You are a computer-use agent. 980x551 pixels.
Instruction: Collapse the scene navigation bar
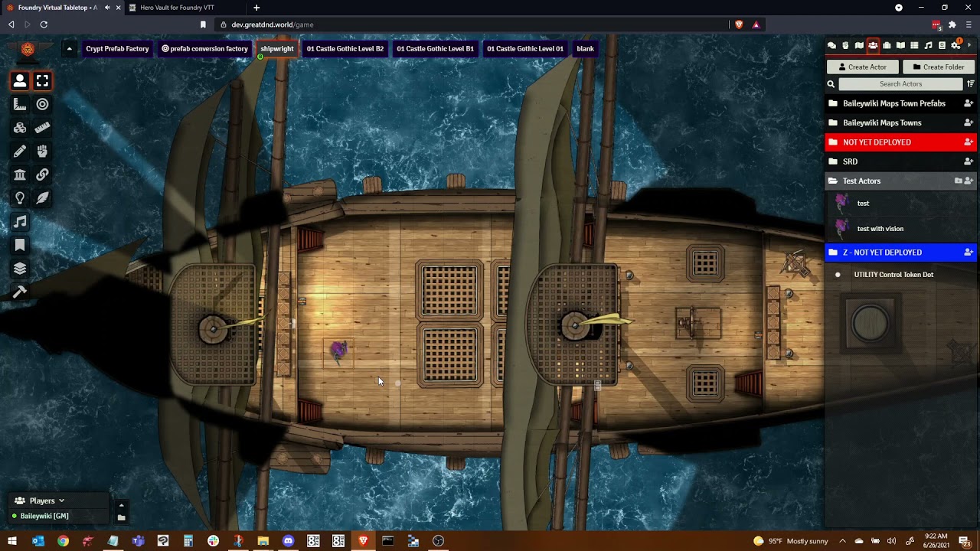[x=69, y=49]
